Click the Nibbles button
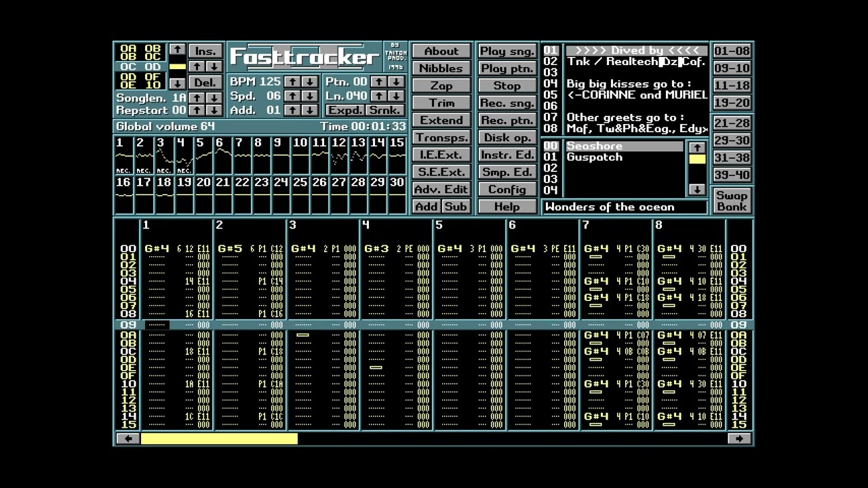Screen dimensions: 868x488 pos(441,68)
